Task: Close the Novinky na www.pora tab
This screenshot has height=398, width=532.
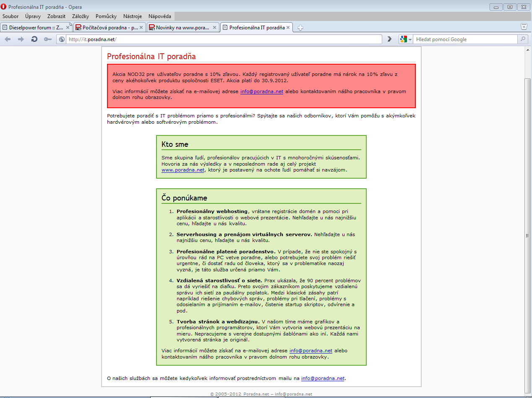Action: pos(215,28)
